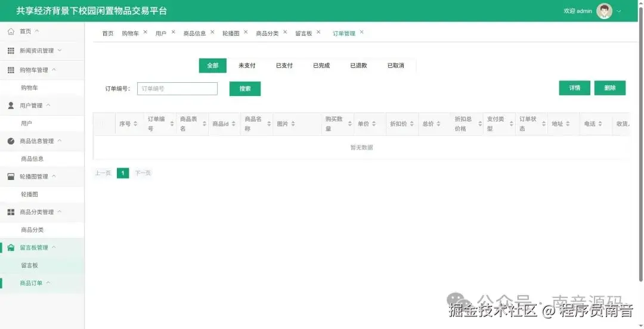644x329 pixels.
Task: Click the pie icon beside 商品信息管理
Action: point(11,141)
